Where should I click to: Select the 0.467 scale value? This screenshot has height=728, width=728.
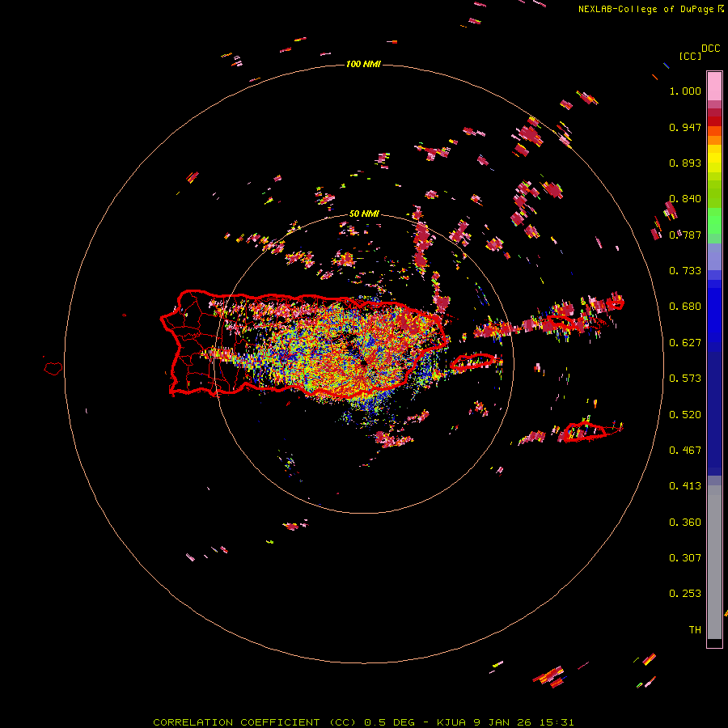click(x=685, y=451)
